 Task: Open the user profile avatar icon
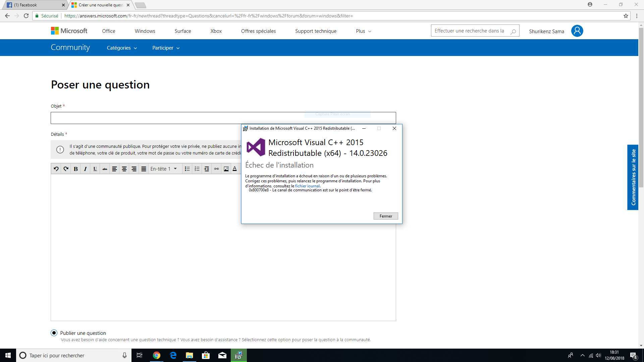(x=577, y=31)
